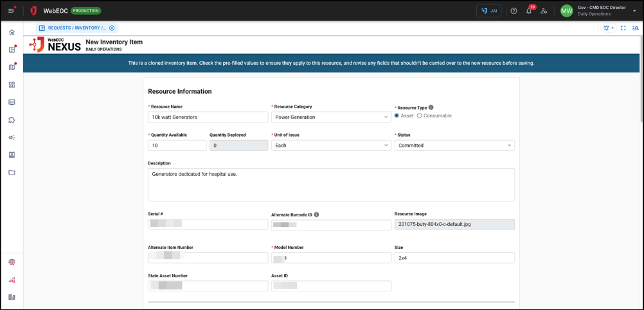
Task: Open the user settings icon in header
Action: 544,11
